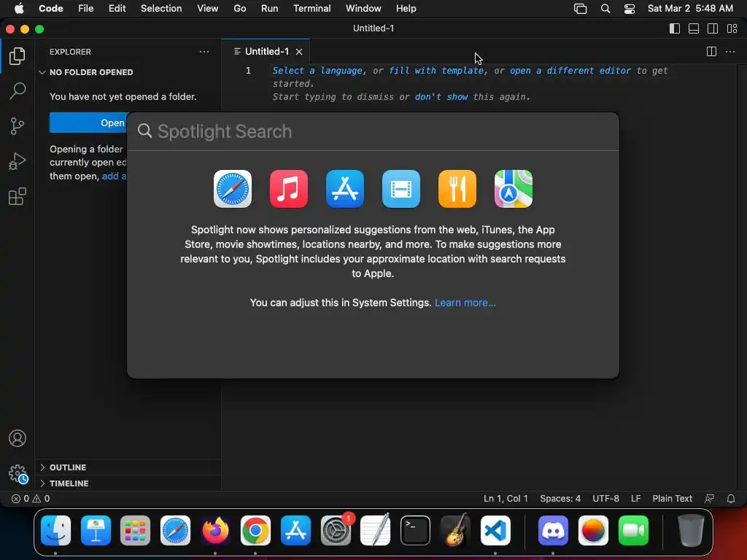Open the Run and Debug view
The width and height of the screenshot is (747, 560).
[18, 161]
